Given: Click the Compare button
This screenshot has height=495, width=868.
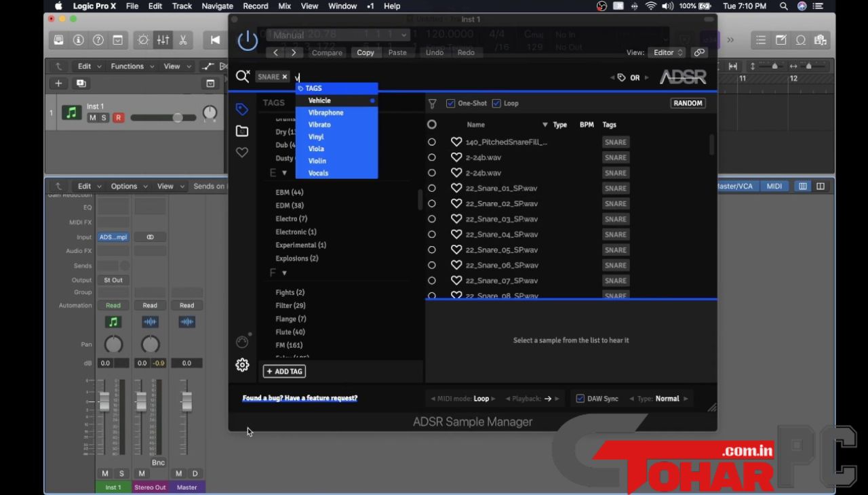Looking at the screenshot, I should [x=327, y=52].
